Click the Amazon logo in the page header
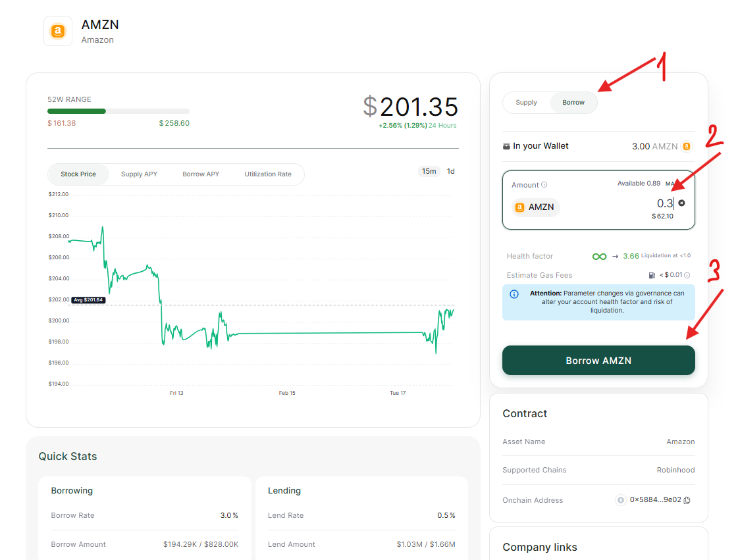This screenshot has height=560, width=738. (58, 32)
